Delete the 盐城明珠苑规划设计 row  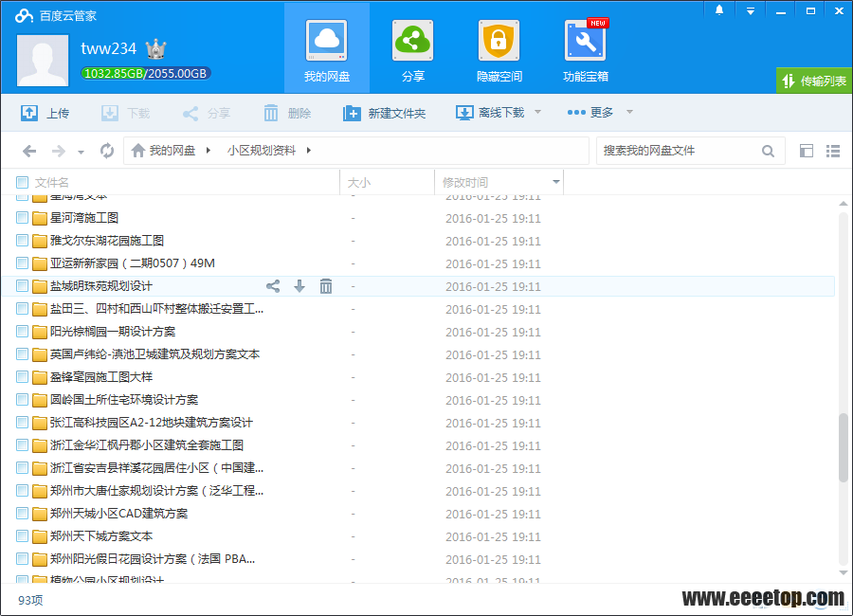pyautogui.click(x=326, y=286)
